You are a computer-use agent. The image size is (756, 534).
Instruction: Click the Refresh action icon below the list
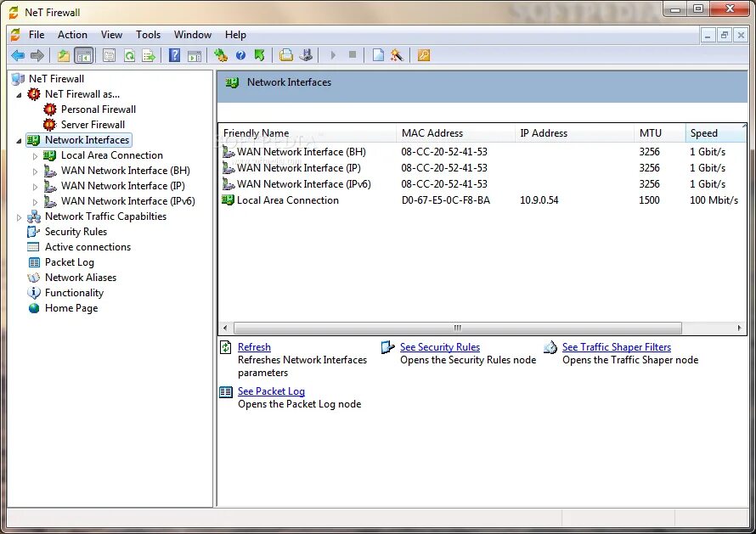click(x=226, y=347)
